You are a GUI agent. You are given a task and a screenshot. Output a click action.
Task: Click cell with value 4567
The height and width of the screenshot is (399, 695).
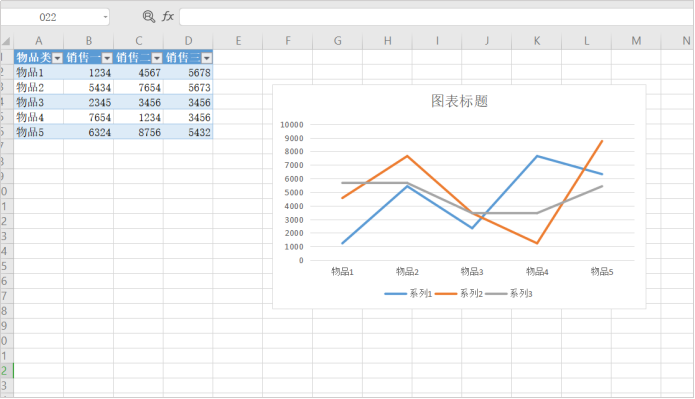(x=138, y=72)
